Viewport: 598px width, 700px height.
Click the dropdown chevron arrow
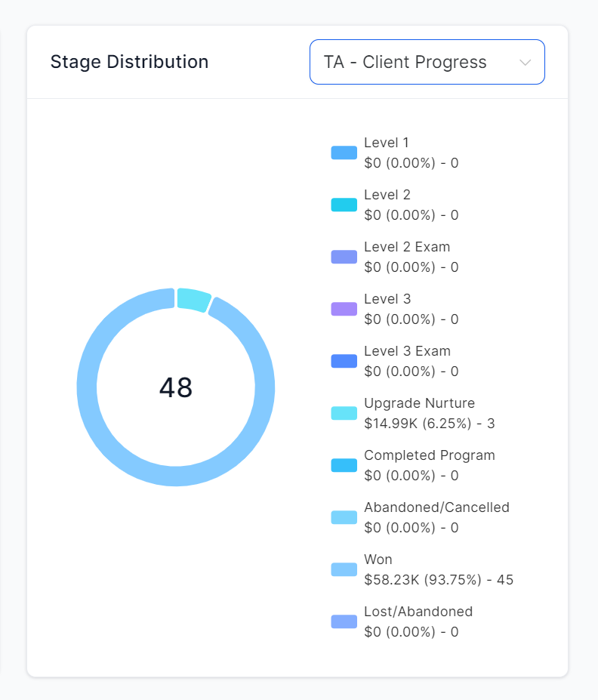[x=526, y=62]
